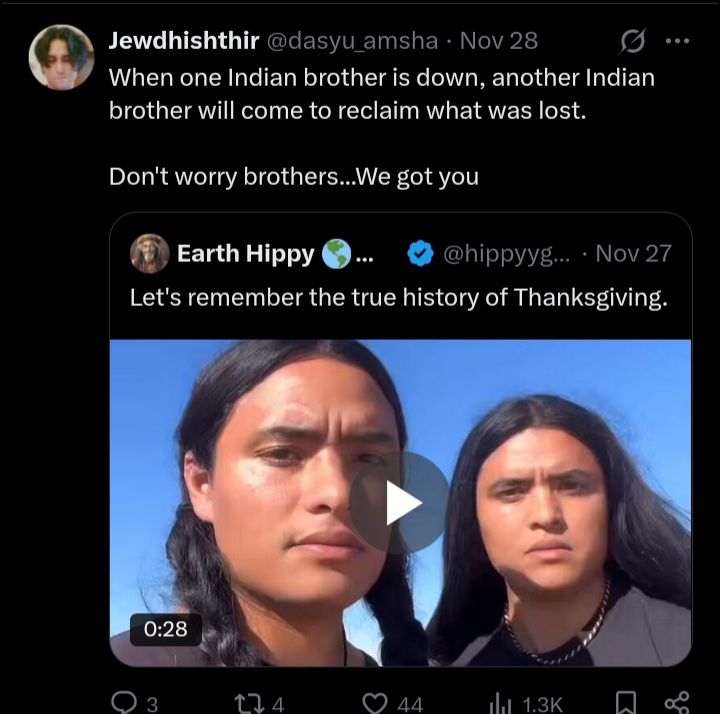Click the 0:28 video duration label
This screenshot has height=714, width=720.
click(166, 629)
